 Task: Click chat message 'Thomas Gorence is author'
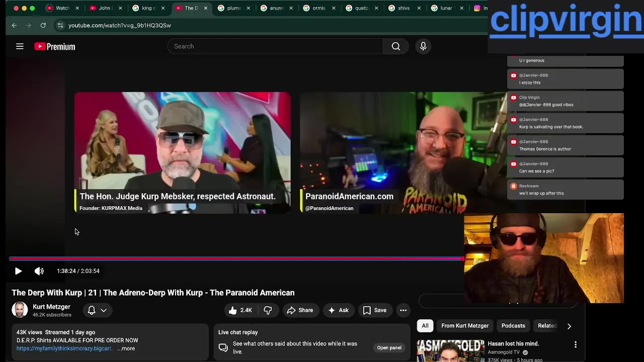566,145
